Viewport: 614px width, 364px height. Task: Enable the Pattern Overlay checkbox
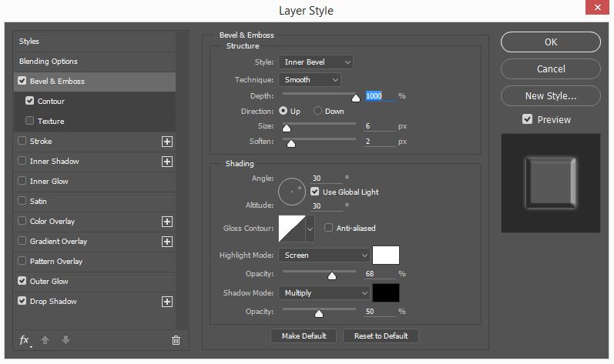click(22, 260)
